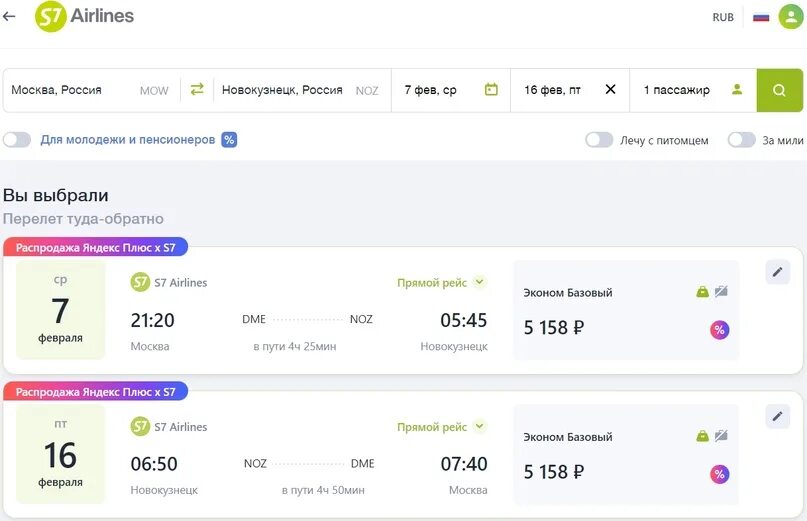Clear the return date 16 фев
This screenshot has height=521, width=807.
[610, 89]
